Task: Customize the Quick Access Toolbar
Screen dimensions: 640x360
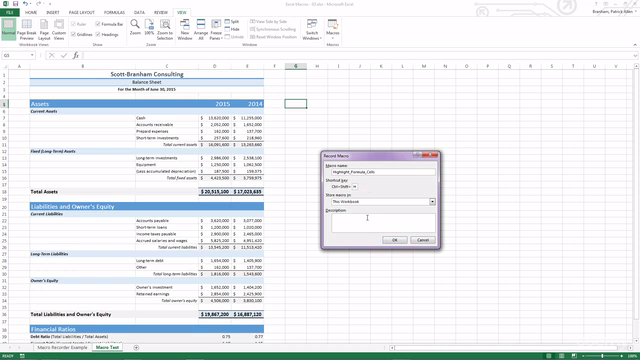Action: (x=50, y=4)
